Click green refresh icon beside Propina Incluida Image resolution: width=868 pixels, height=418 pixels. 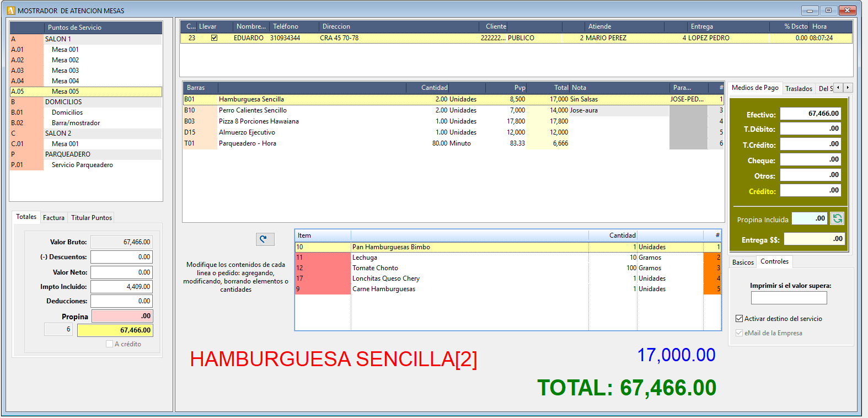pyautogui.click(x=837, y=218)
